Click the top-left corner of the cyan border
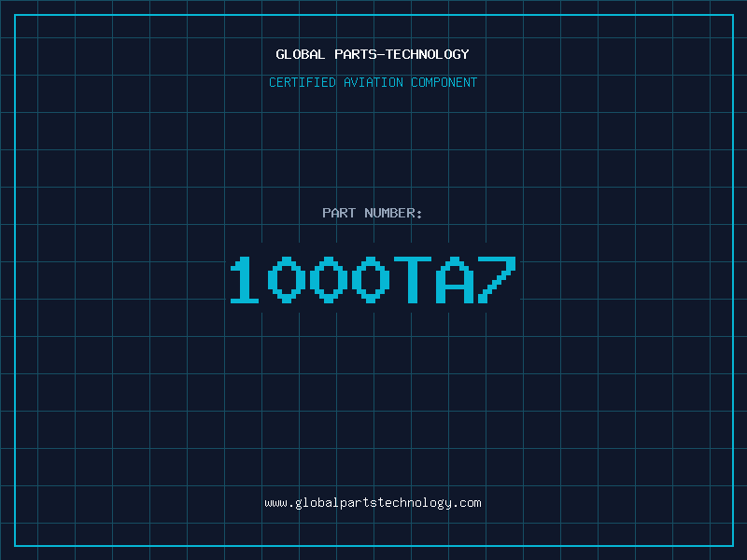Viewport: 747px width, 560px height. [15, 15]
